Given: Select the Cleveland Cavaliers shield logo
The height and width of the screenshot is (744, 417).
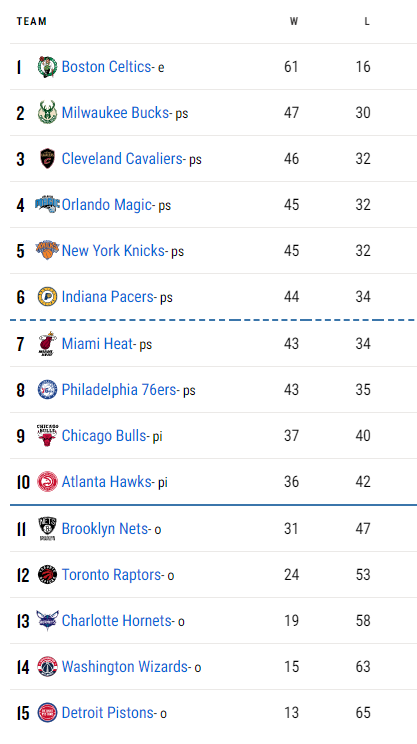Looking at the screenshot, I should [x=47, y=158].
